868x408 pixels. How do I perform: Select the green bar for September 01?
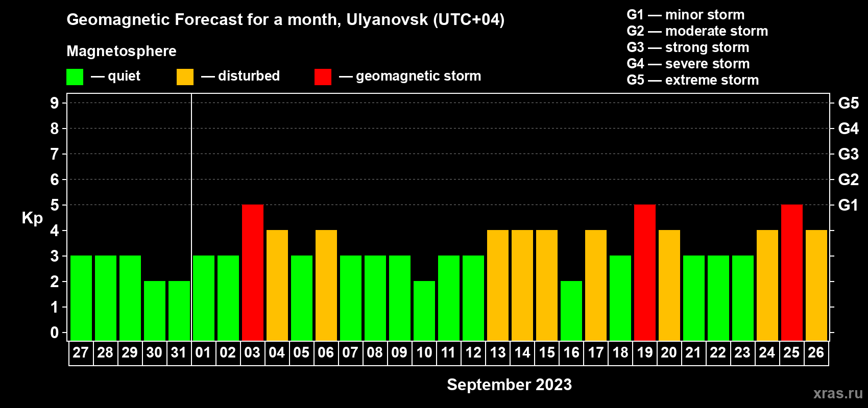(x=204, y=298)
